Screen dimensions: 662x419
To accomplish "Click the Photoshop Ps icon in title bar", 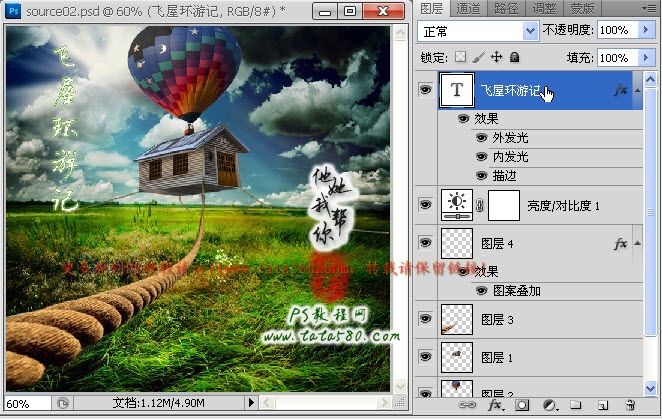I will point(13,11).
